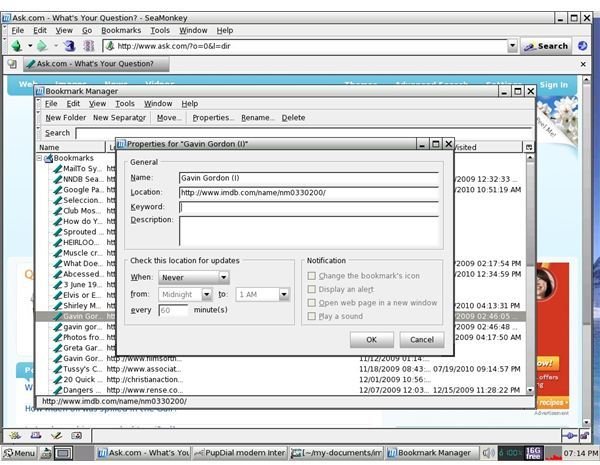Click the every minutes field showing 60

pyautogui.click(x=173, y=310)
